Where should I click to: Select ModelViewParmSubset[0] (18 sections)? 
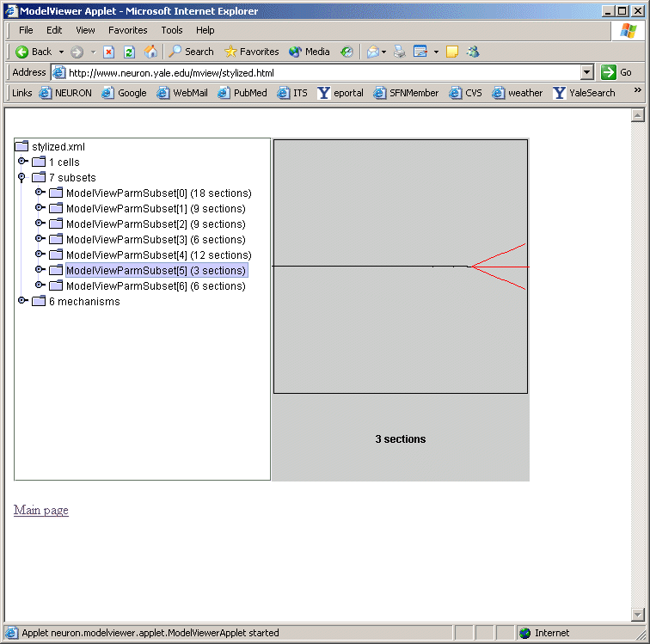click(158, 193)
